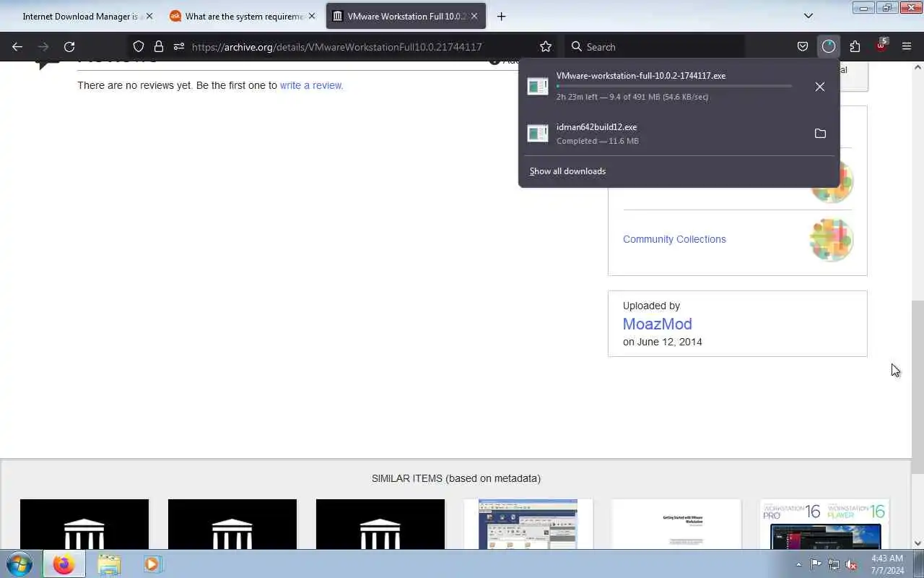Click the page vertical scrollbar thumb
Screen dimensions: 924x578
918,387
